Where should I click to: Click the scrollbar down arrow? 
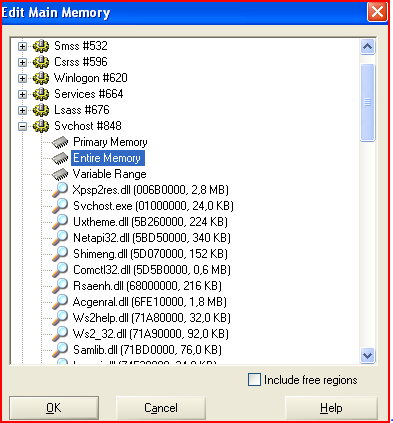tap(368, 355)
